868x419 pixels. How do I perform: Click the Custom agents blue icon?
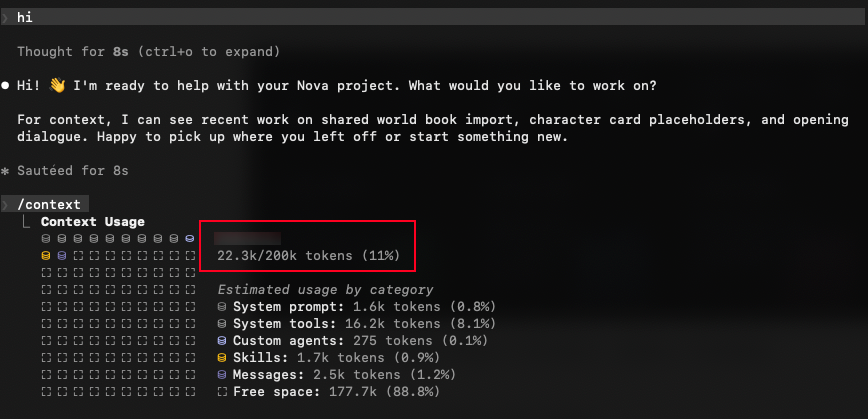222,341
